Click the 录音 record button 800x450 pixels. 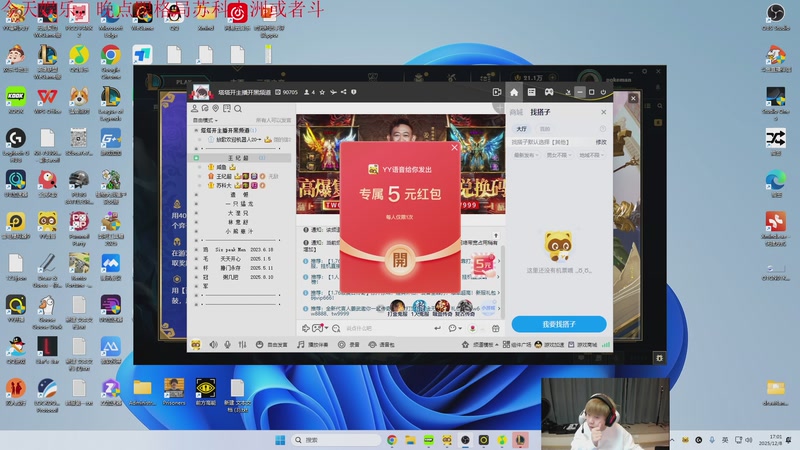coord(349,345)
